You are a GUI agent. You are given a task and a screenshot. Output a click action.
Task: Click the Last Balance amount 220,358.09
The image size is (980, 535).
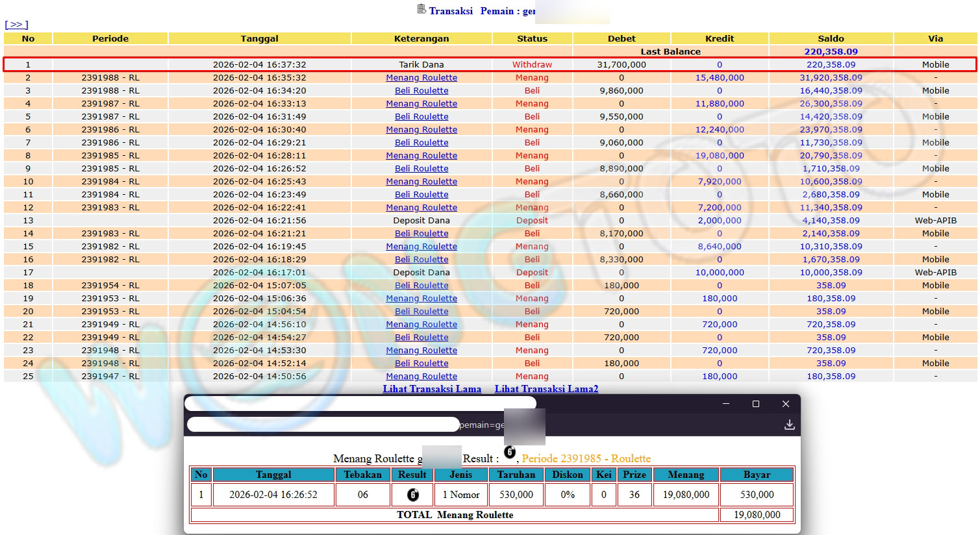[x=831, y=52]
